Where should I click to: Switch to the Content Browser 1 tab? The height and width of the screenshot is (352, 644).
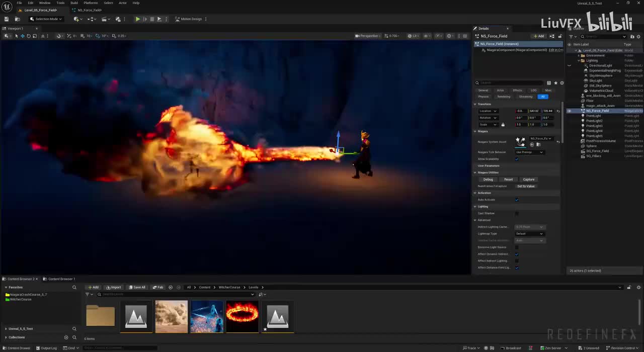pyautogui.click(x=61, y=279)
